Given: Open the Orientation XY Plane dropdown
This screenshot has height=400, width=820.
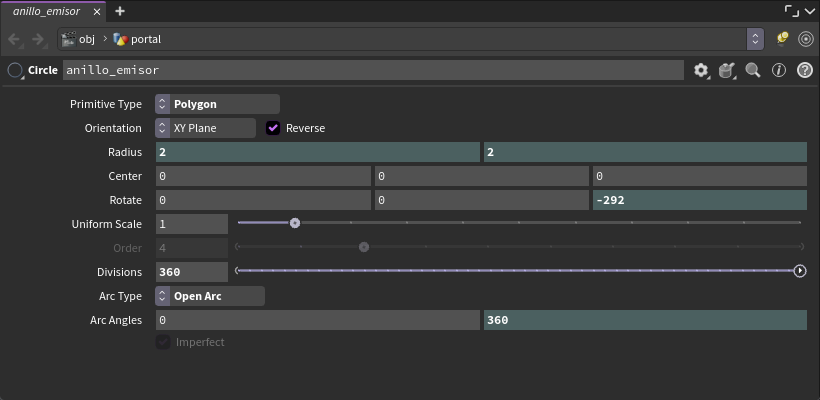Looking at the screenshot, I should coord(206,128).
